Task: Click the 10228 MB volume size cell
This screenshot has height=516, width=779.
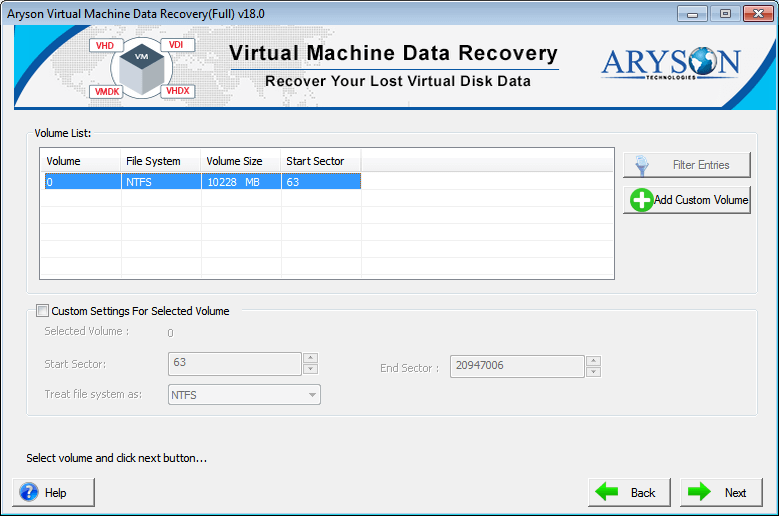Action: [241, 182]
